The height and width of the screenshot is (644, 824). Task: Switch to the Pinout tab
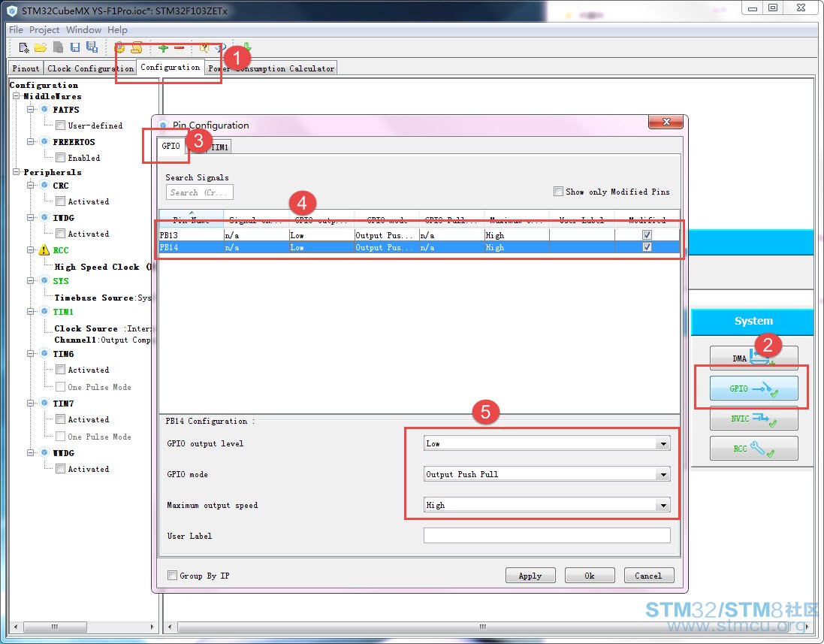(26, 68)
